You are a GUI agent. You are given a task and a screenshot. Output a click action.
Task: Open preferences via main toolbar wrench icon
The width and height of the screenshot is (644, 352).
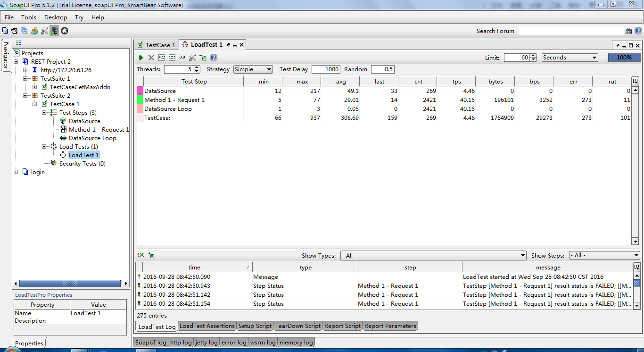coord(44,31)
